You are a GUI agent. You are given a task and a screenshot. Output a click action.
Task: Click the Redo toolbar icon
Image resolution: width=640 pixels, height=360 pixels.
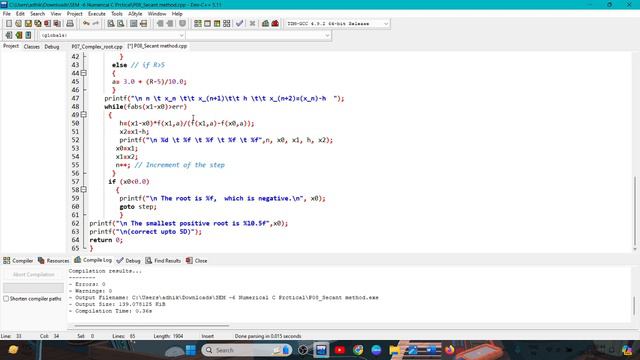click(96, 24)
